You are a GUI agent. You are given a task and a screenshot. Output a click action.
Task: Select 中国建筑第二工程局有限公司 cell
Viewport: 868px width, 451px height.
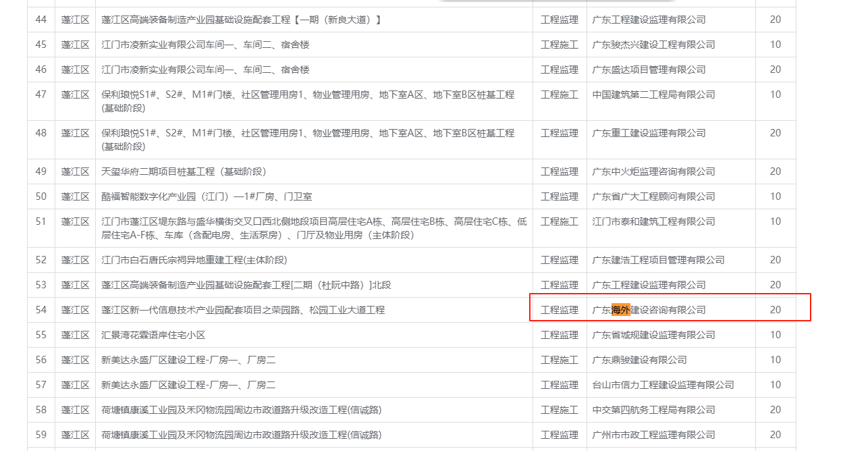point(653,95)
